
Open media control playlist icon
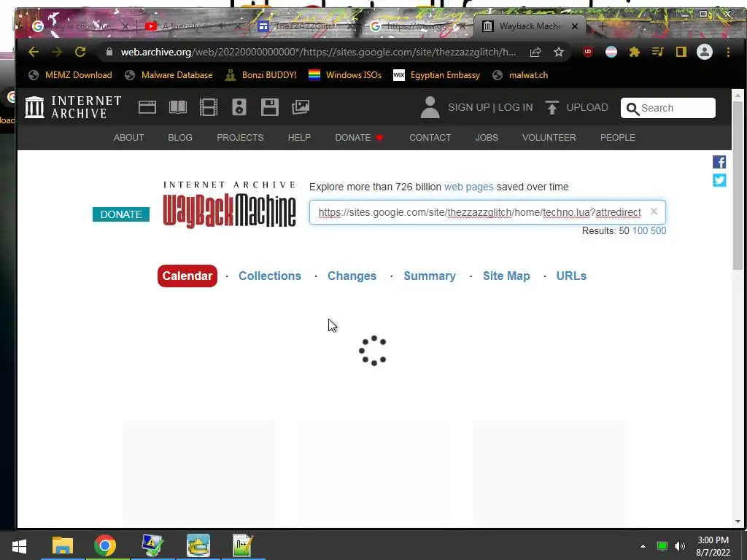pyautogui.click(x=658, y=52)
